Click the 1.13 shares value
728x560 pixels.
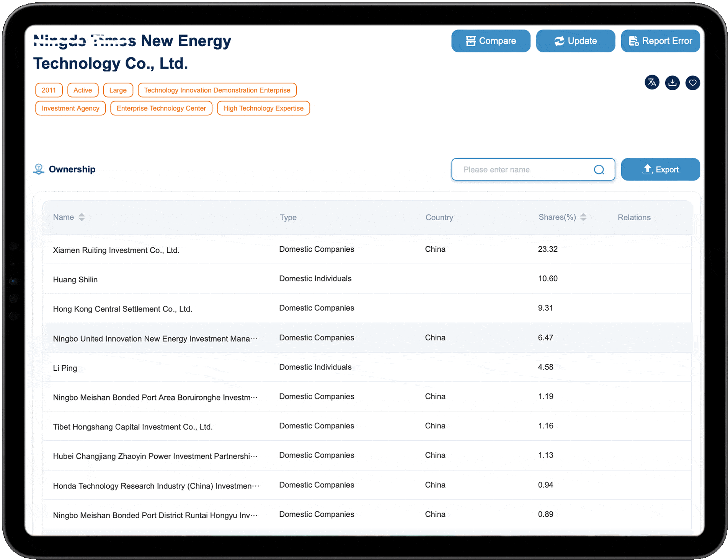click(x=545, y=455)
